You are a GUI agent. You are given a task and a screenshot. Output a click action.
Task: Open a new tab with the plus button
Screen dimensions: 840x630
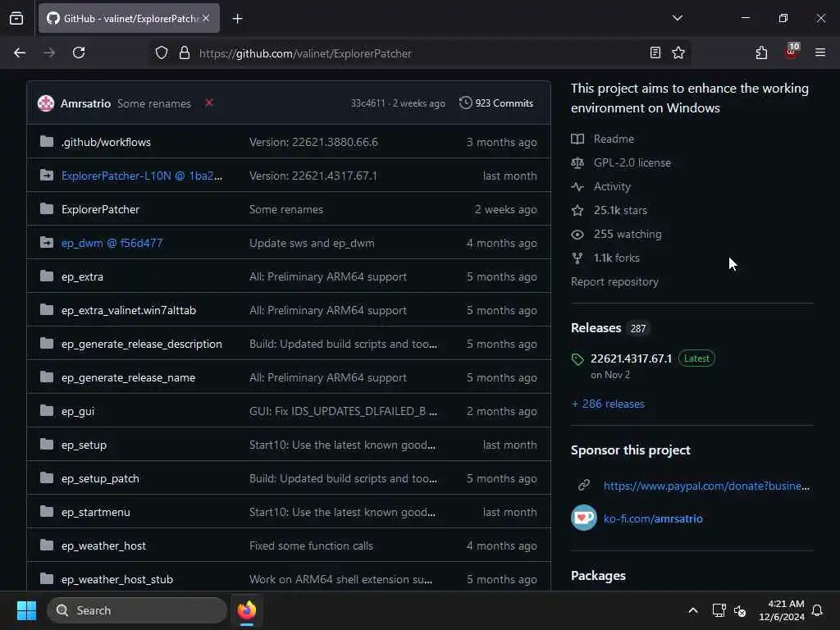(237, 19)
